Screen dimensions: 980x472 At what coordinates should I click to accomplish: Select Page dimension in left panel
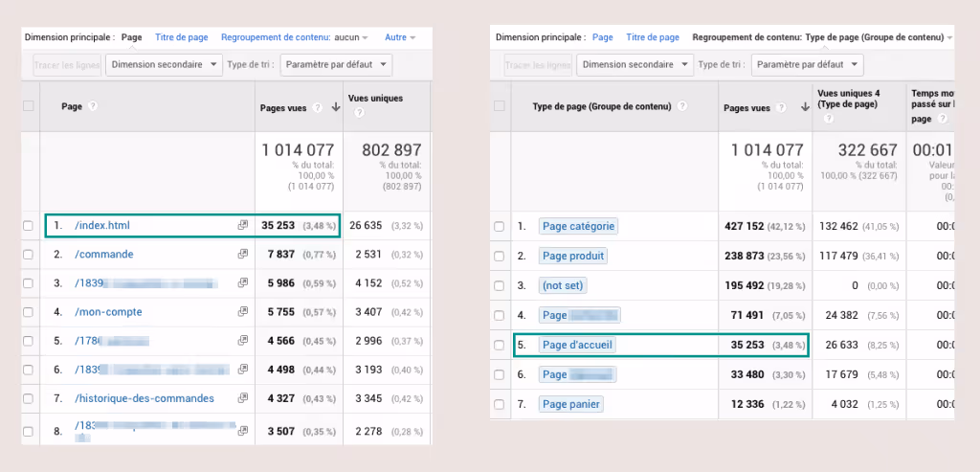pyautogui.click(x=132, y=37)
